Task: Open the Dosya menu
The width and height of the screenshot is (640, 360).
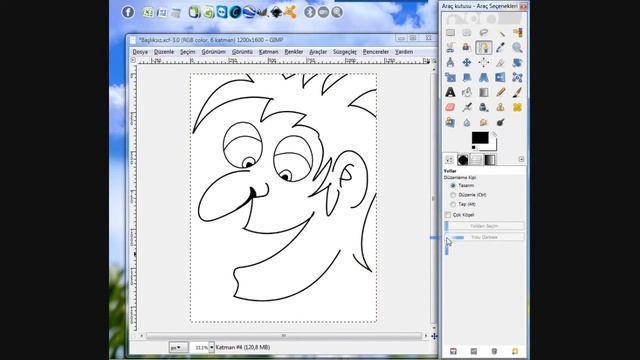Action: (140, 52)
